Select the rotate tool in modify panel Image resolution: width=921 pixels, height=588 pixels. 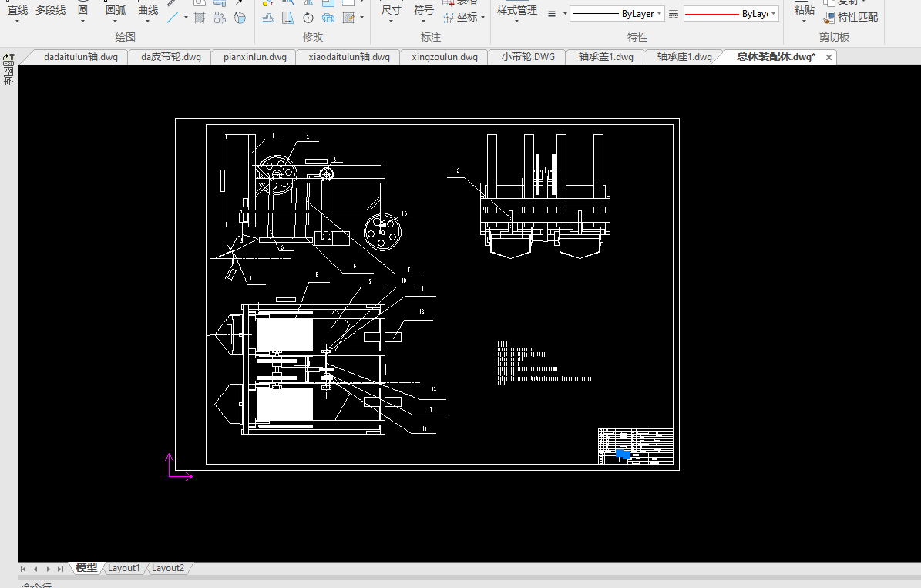pos(308,18)
